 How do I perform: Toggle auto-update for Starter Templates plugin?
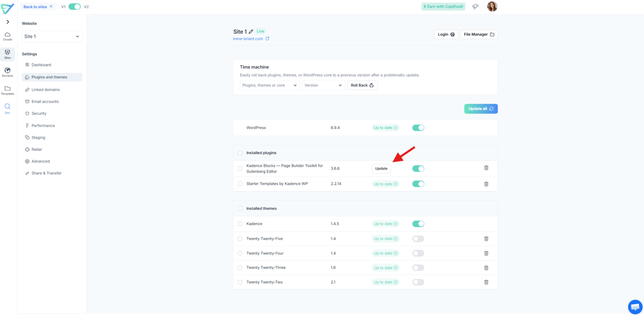(x=418, y=184)
